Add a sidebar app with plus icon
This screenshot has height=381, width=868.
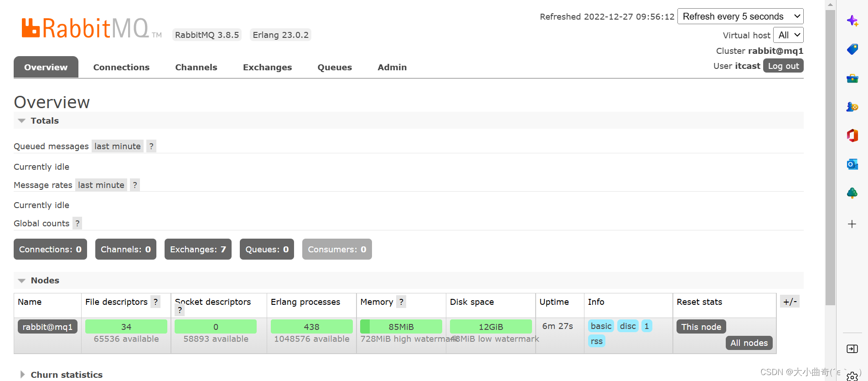(852, 224)
